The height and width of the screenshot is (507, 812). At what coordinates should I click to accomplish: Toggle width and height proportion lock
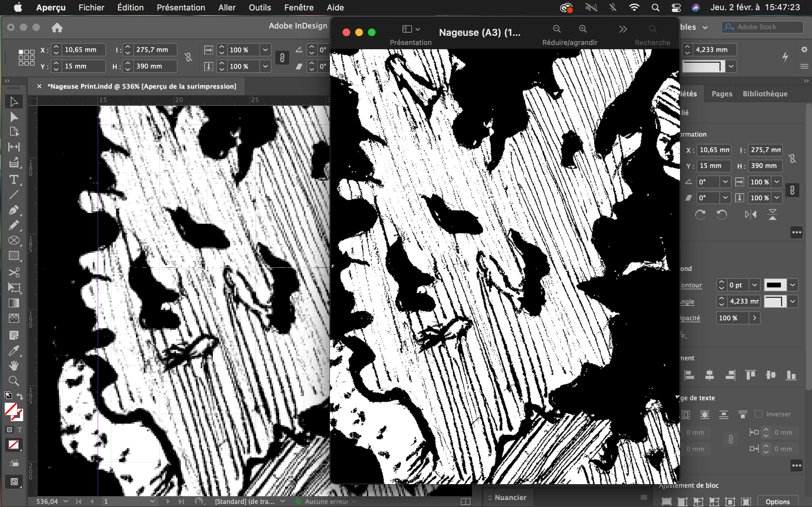pyautogui.click(x=792, y=158)
